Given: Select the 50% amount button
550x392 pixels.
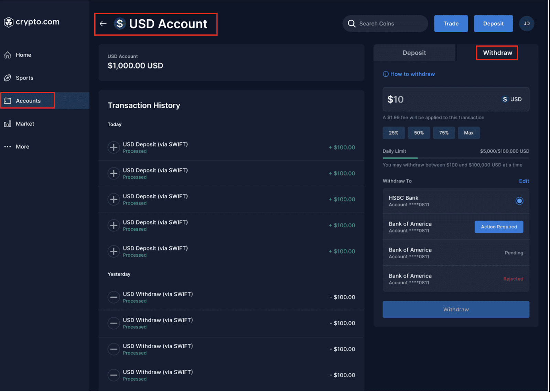Looking at the screenshot, I should click(x=419, y=133).
